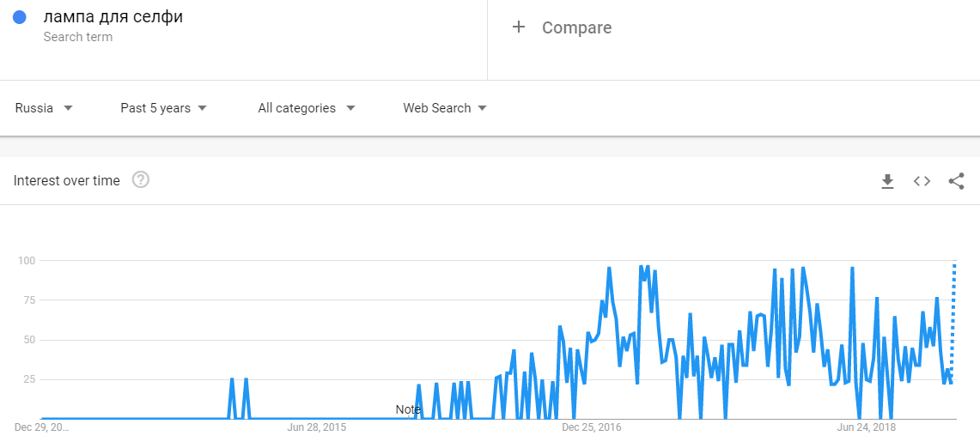Open embed code for the chart
Image resolution: width=980 pixels, height=448 pixels.
click(x=922, y=181)
